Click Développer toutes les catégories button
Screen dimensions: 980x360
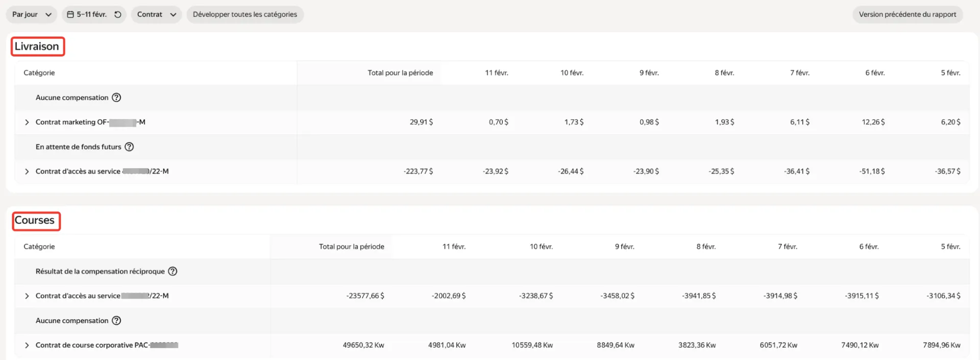[245, 14]
